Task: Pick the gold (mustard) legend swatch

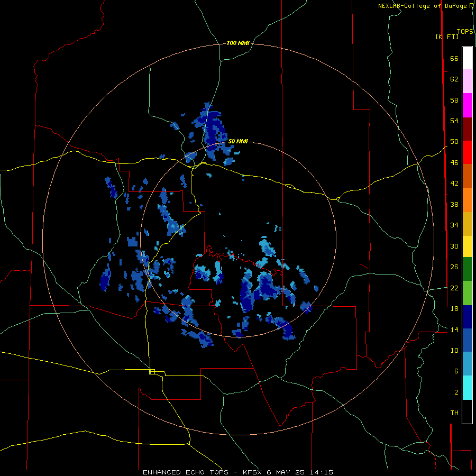Action: click(467, 224)
